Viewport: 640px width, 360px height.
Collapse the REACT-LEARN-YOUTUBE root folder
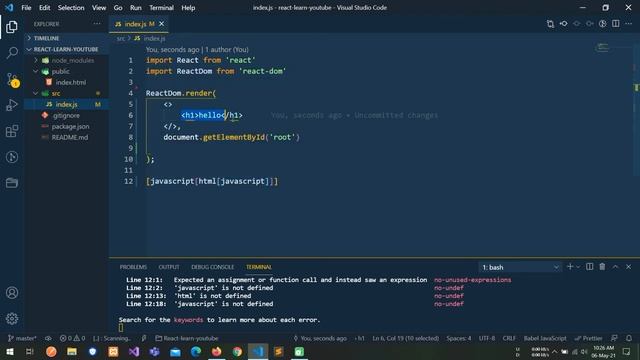click(x=65, y=49)
